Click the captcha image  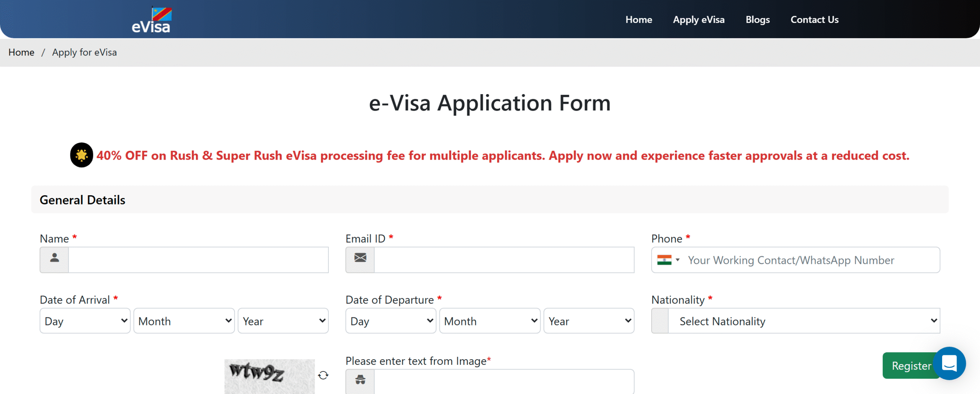pyautogui.click(x=269, y=375)
